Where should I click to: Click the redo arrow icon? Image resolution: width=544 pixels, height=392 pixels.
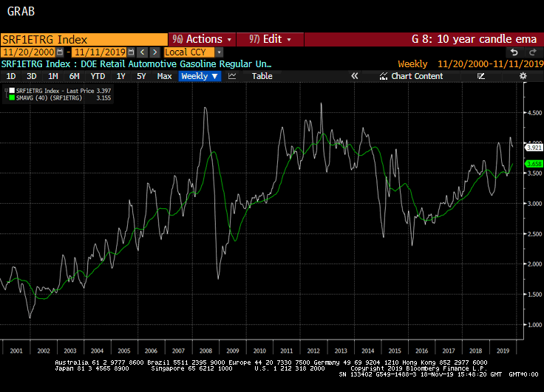point(531,52)
